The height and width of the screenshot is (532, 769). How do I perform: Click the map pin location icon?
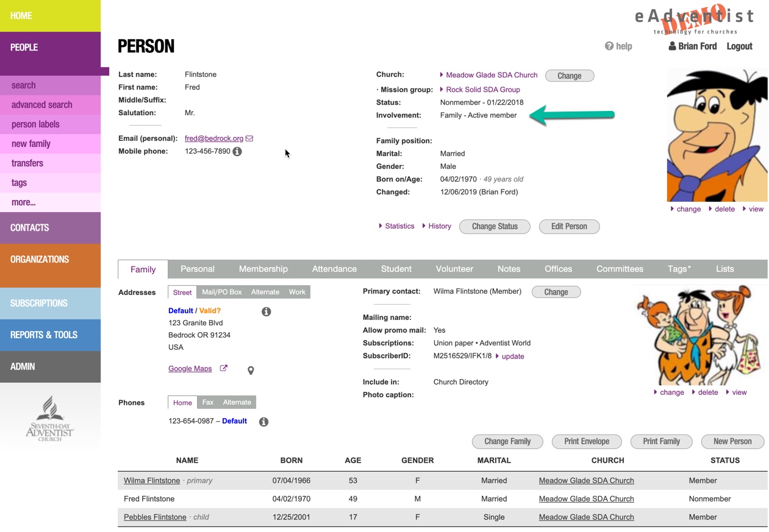[x=251, y=370]
